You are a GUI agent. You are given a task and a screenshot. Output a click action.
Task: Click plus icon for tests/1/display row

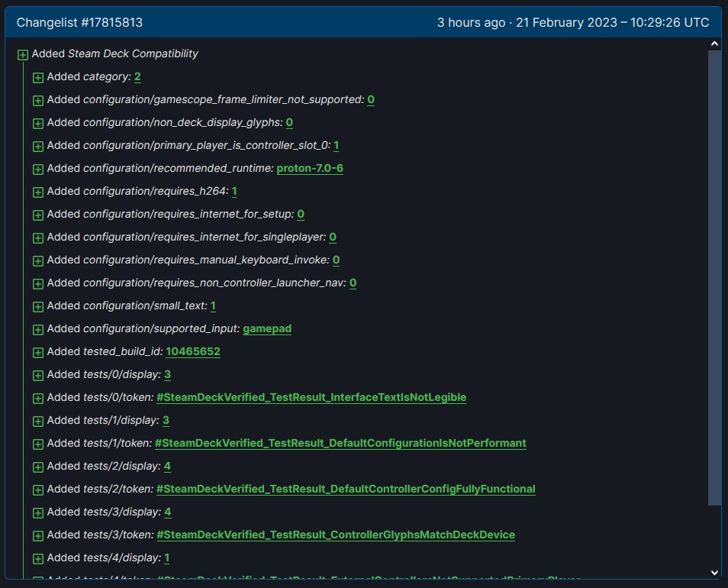pos(38,422)
